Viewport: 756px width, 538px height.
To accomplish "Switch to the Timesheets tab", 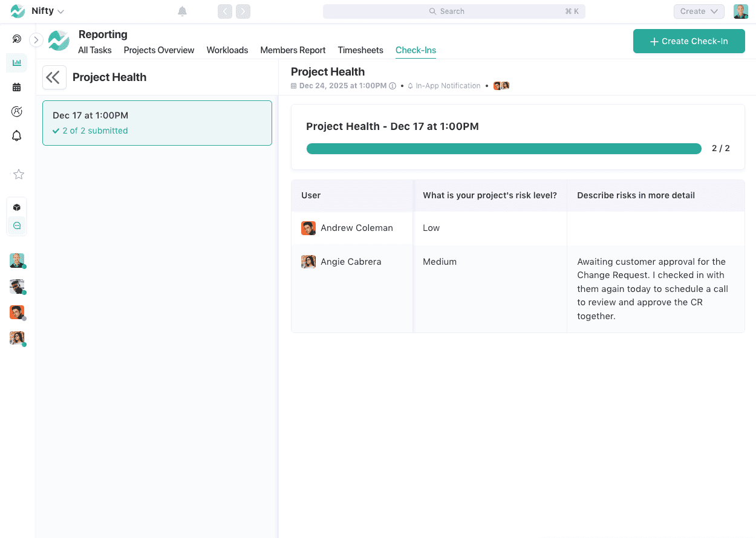I will 360,50.
